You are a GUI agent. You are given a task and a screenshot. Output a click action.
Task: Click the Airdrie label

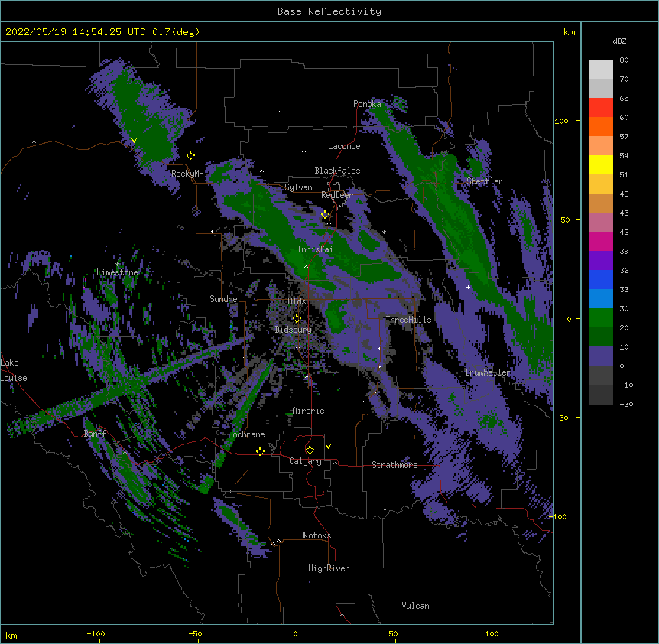pos(308,411)
